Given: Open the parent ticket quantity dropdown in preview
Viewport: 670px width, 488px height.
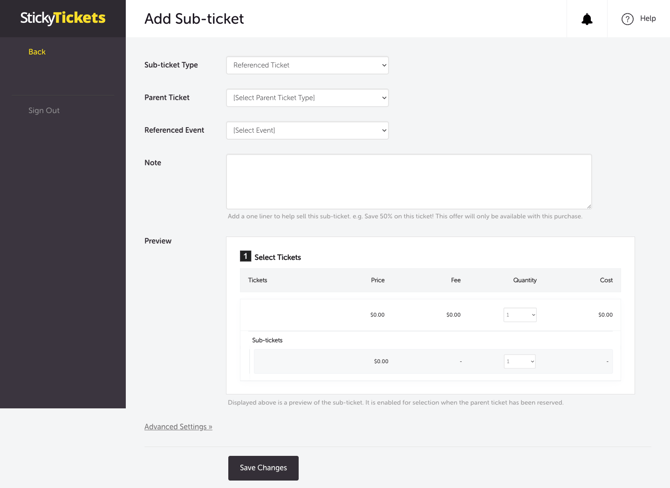Looking at the screenshot, I should pyautogui.click(x=520, y=315).
